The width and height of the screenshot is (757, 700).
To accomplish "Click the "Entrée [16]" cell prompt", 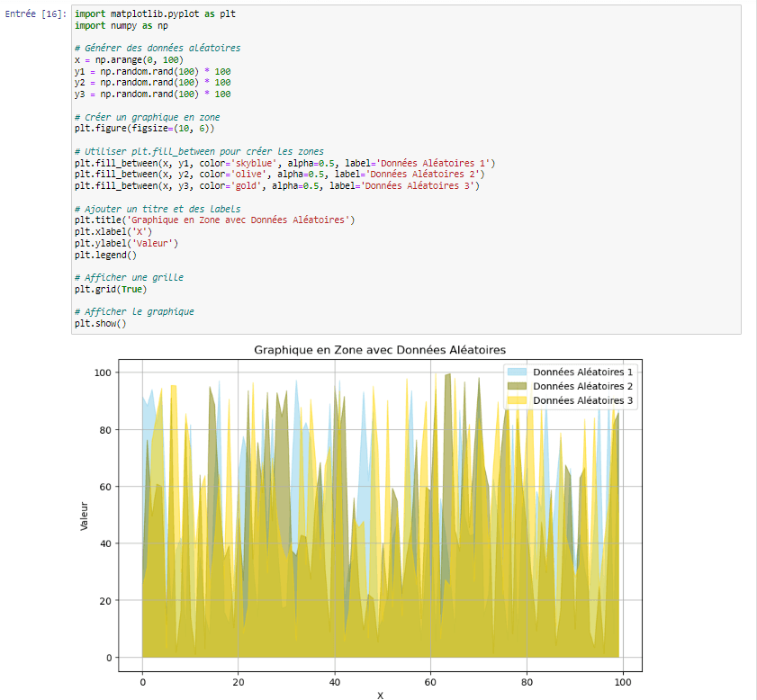I will click(x=36, y=15).
